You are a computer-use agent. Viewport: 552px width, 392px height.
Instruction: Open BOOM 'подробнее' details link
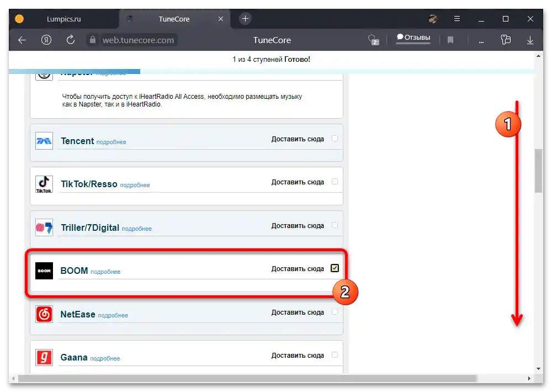pyautogui.click(x=105, y=272)
